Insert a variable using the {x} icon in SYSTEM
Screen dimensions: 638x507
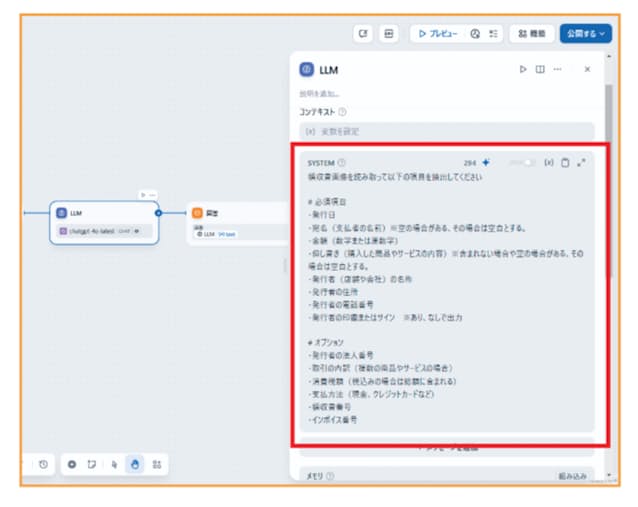click(548, 162)
